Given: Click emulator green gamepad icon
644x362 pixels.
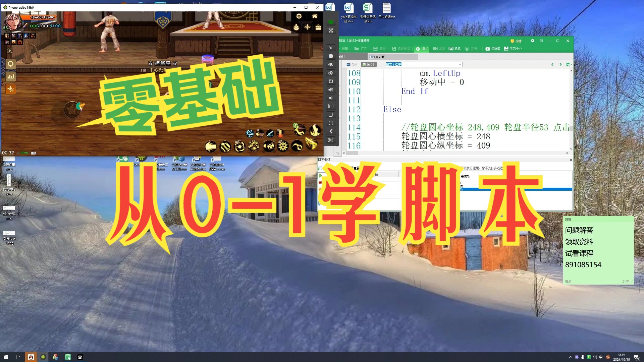Looking at the screenshot, I should 331,22.
